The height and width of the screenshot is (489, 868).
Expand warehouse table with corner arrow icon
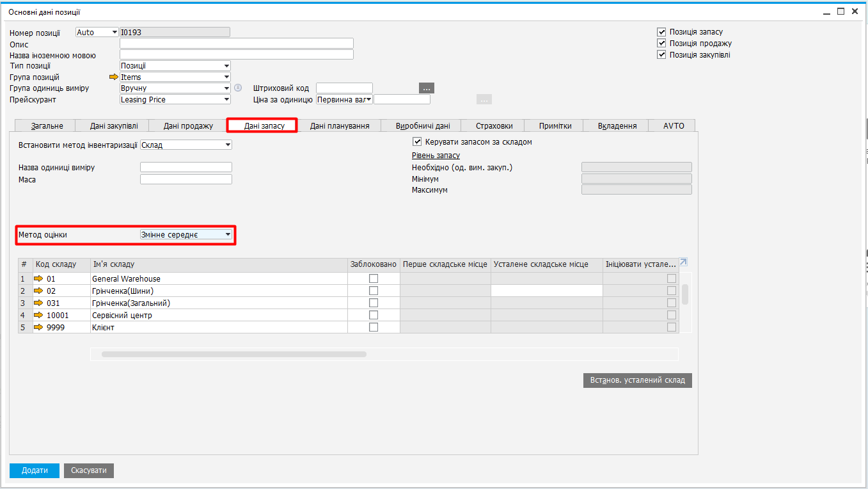click(683, 262)
